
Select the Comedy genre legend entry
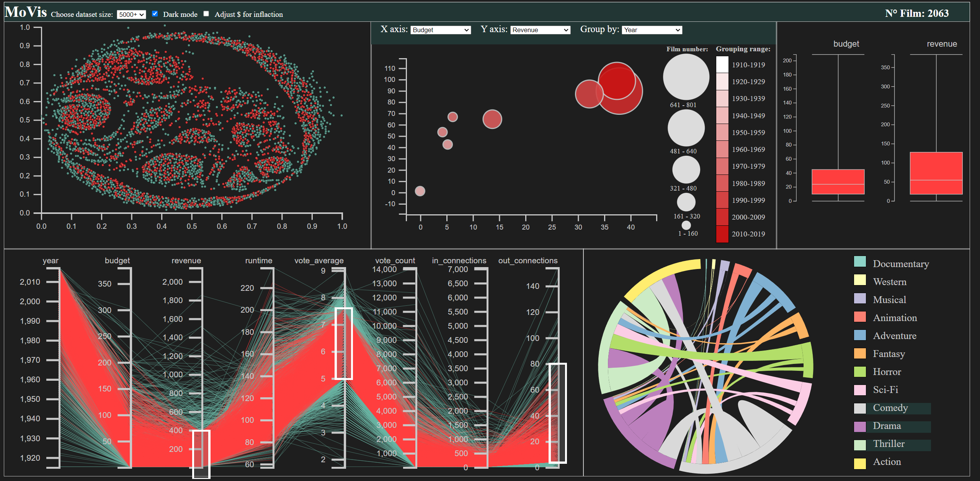tap(890, 408)
